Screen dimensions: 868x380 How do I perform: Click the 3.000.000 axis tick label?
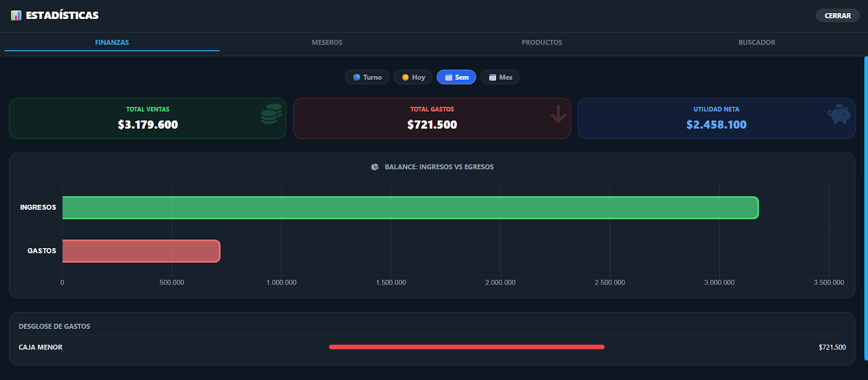(x=719, y=282)
